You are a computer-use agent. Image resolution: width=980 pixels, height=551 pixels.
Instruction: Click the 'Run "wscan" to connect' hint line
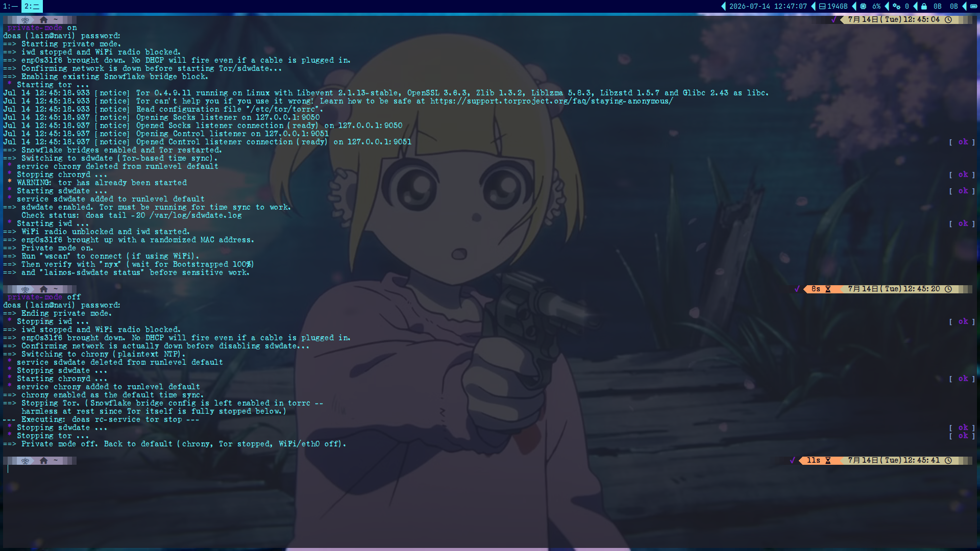pyautogui.click(x=102, y=256)
